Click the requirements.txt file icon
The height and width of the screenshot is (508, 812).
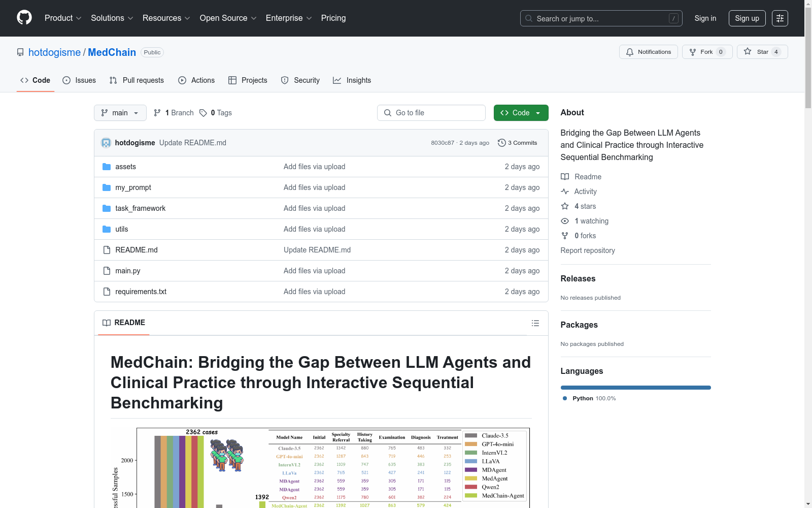click(107, 292)
